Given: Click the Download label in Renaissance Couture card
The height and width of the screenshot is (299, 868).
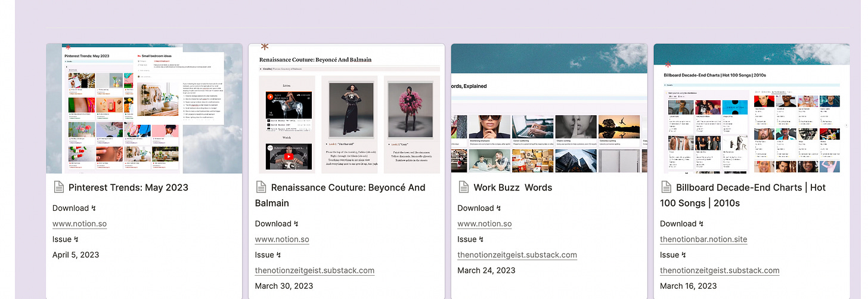Looking at the screenshot, I should [x=277, y=224].
